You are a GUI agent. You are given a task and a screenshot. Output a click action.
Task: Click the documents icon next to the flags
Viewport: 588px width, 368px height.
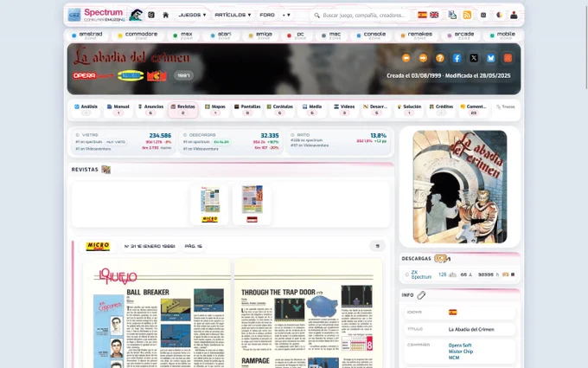(452, 15)
